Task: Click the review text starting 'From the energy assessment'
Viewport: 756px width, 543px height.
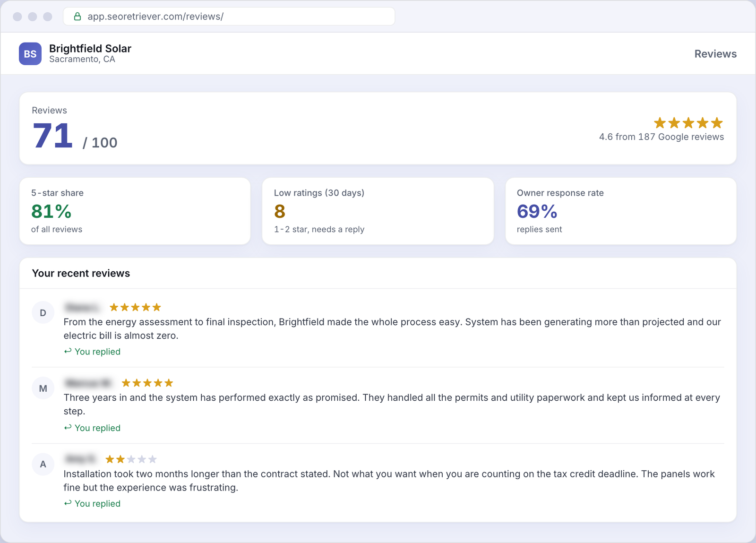Action: click(392, 329)
